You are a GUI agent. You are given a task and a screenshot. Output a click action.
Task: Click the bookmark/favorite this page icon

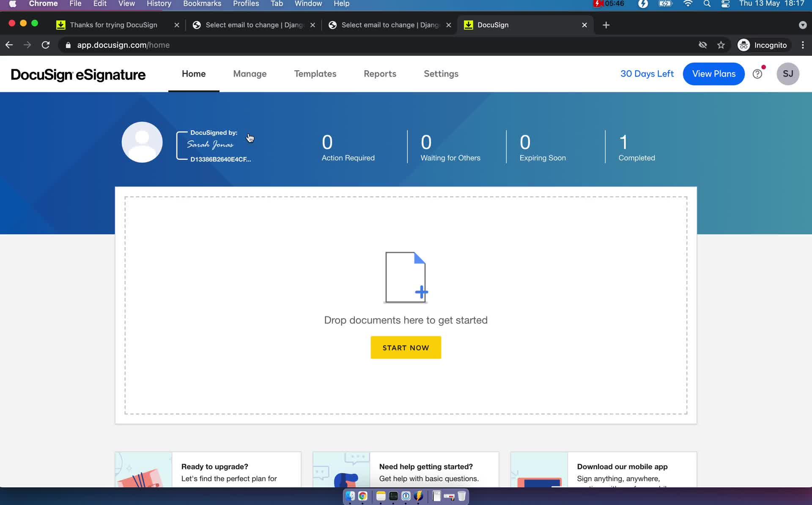[721, 45]
